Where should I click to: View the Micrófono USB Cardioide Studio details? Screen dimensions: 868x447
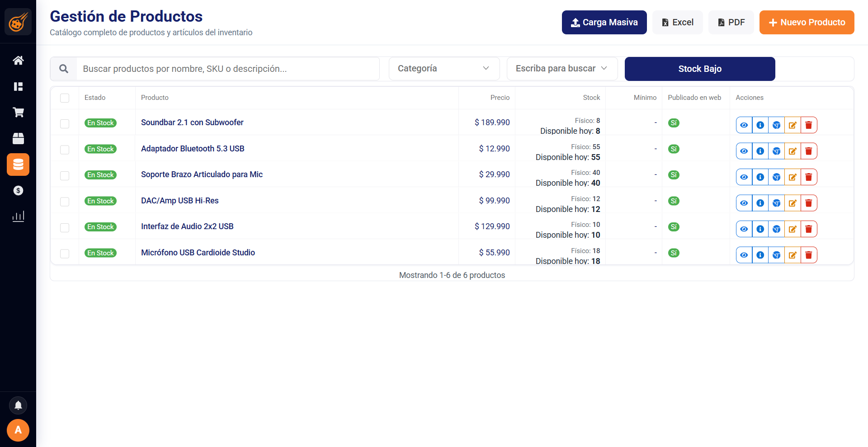pos(744,255)
